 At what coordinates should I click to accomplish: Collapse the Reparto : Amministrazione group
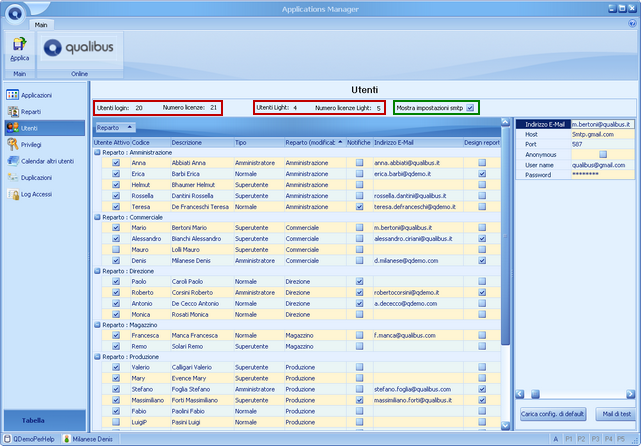(x=97, y=152)
